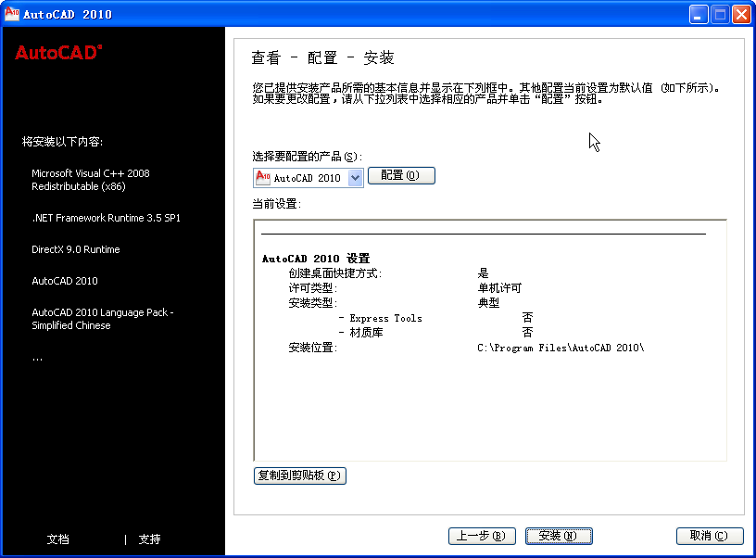This screenshot has height=558, width=756.
Task: Click the 单机许可 license value
Action: point(499,288)
